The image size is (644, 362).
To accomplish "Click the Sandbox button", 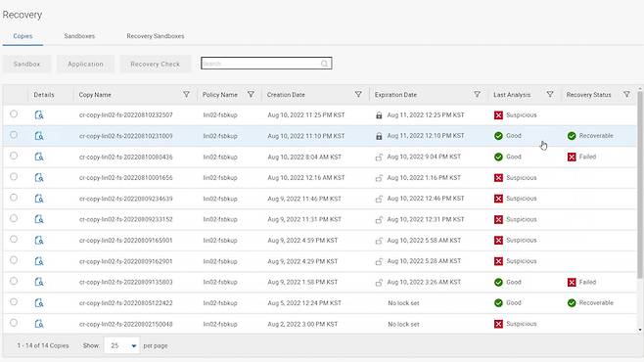I will 26,64.
